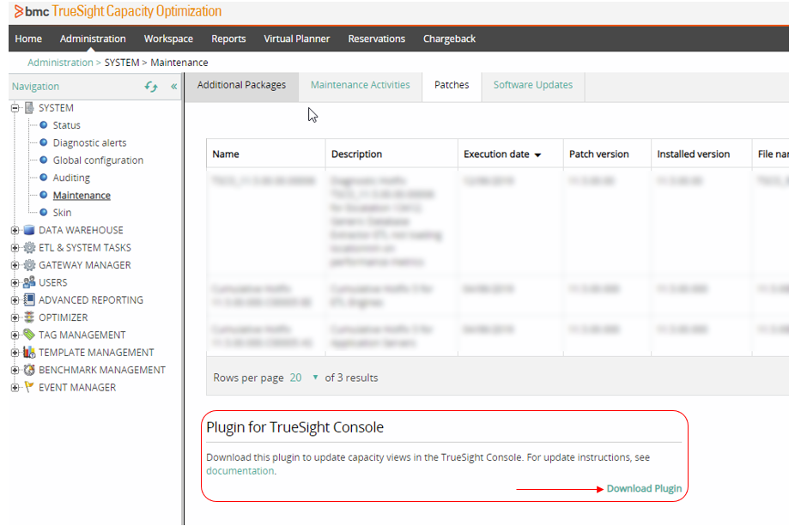The height and width of the screenshot is (532, 807).
Task: Open the Reservations menu
Action: [377, 39]
